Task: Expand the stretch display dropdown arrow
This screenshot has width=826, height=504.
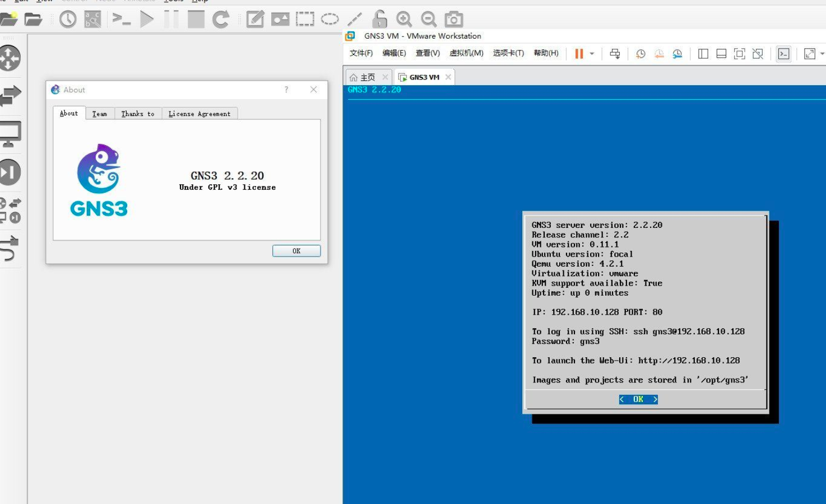Action: [x=822, y=54]
